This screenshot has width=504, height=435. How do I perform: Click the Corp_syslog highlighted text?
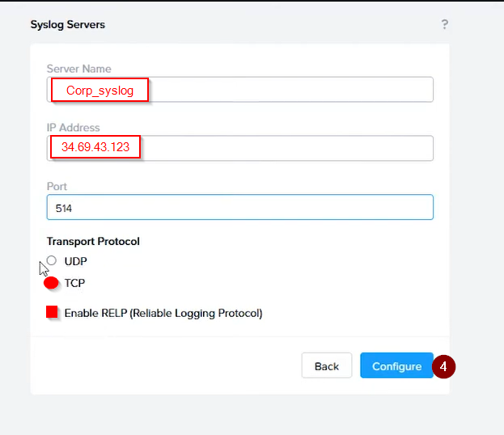click(100, 90)
